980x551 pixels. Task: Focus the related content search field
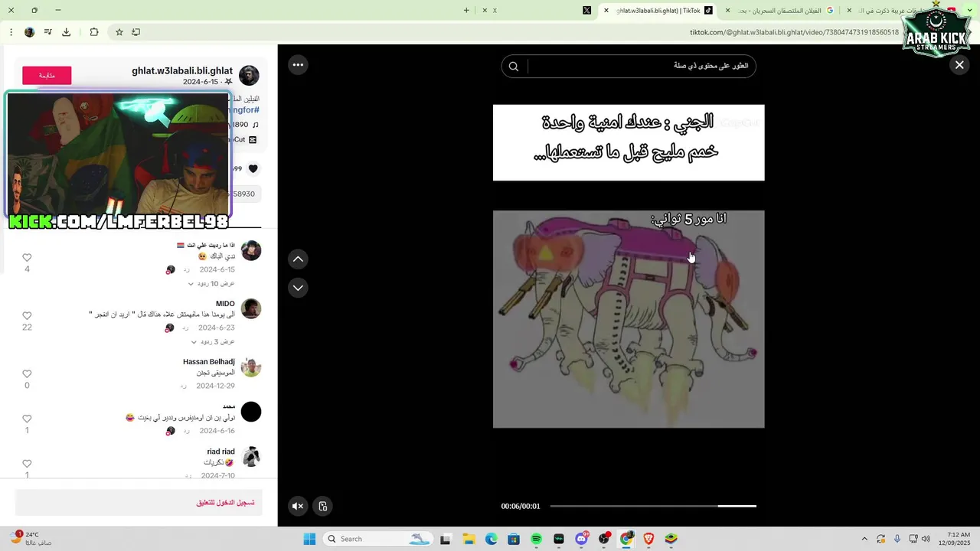[642, 67]
